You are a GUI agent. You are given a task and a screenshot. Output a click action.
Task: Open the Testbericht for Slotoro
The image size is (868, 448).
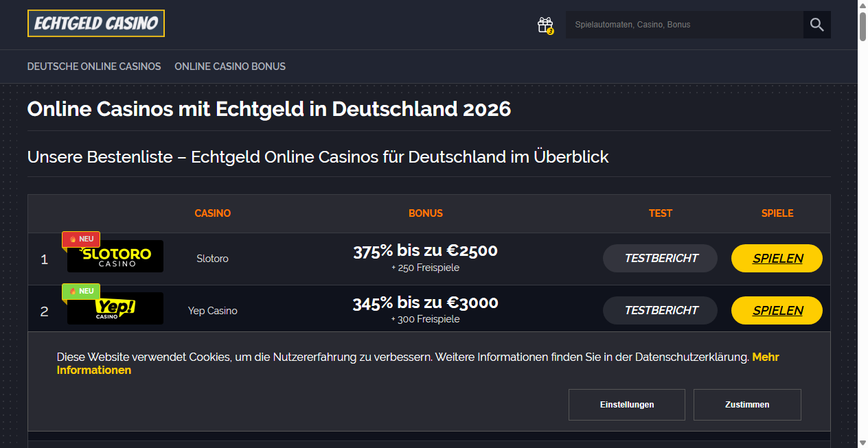[x=660, y=258]
